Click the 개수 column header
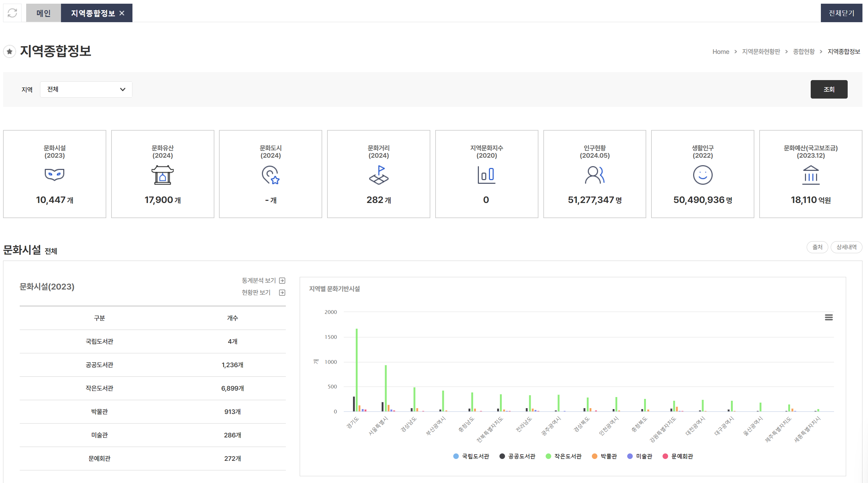Image resolution: width=868 pixels, height=483 pixels. click(x=233, y=318)
